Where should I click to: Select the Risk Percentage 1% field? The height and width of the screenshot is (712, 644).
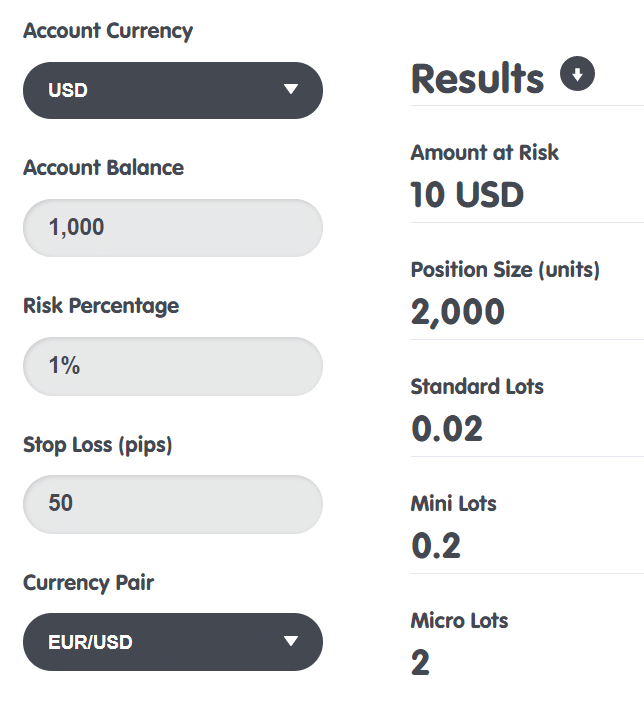tap(173, 366)
